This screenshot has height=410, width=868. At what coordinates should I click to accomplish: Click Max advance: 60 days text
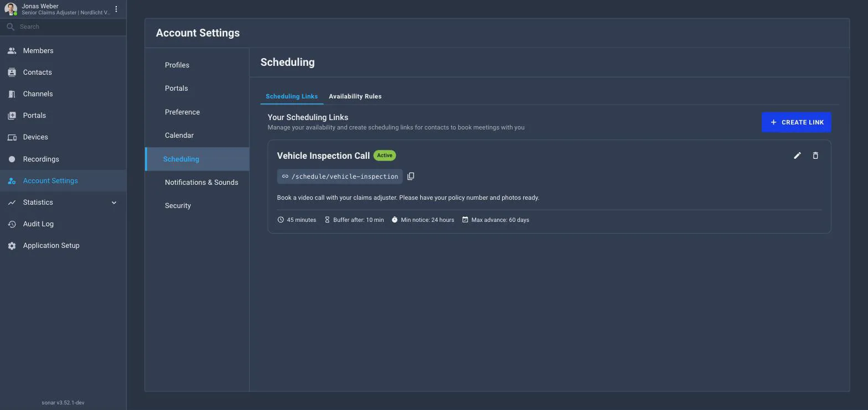(500, 220)
